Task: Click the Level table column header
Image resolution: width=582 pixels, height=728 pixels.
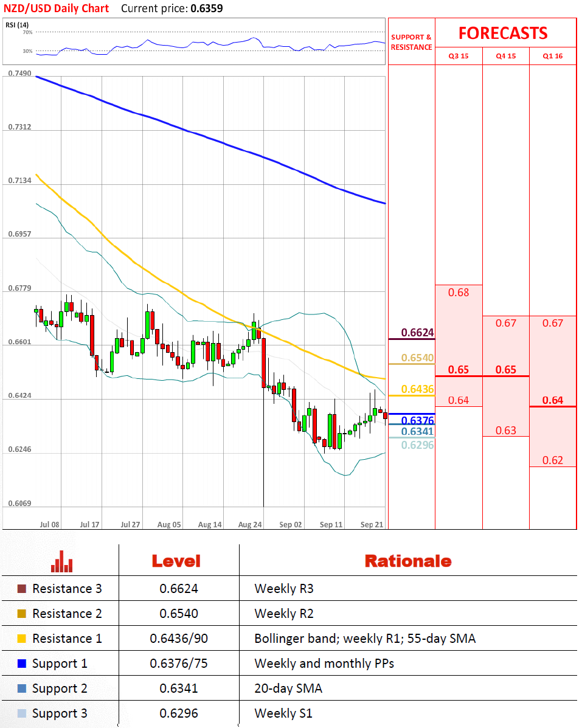Action: [x=176, y=561]
